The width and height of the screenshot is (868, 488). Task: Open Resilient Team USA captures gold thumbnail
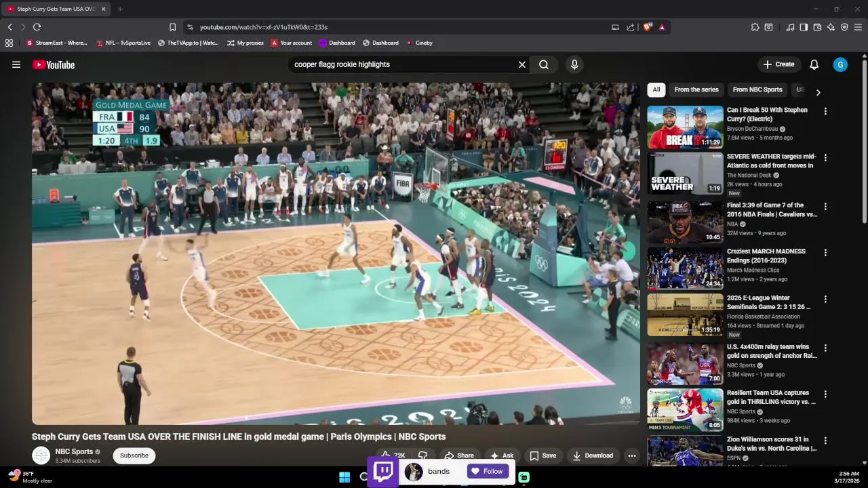click(x=685, y=410)
